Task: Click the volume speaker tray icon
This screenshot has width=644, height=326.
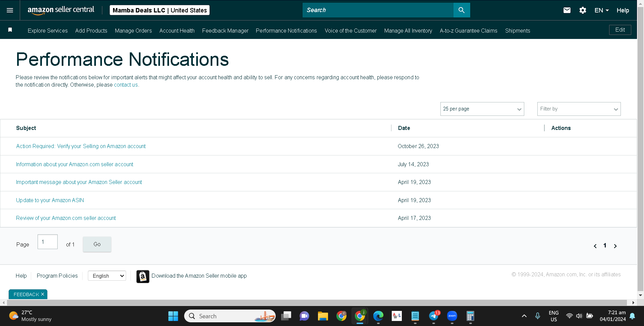Action: (x=579, y=316)
